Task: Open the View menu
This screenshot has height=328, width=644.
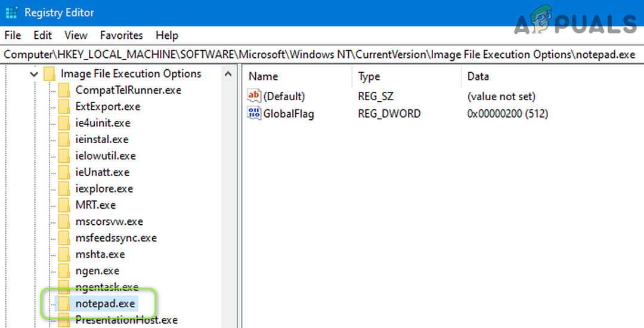Action: click(76, 35)
